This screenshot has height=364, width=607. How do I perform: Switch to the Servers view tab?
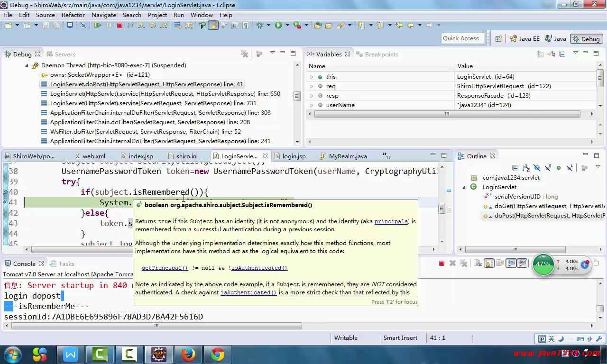(x=60, y=54)
